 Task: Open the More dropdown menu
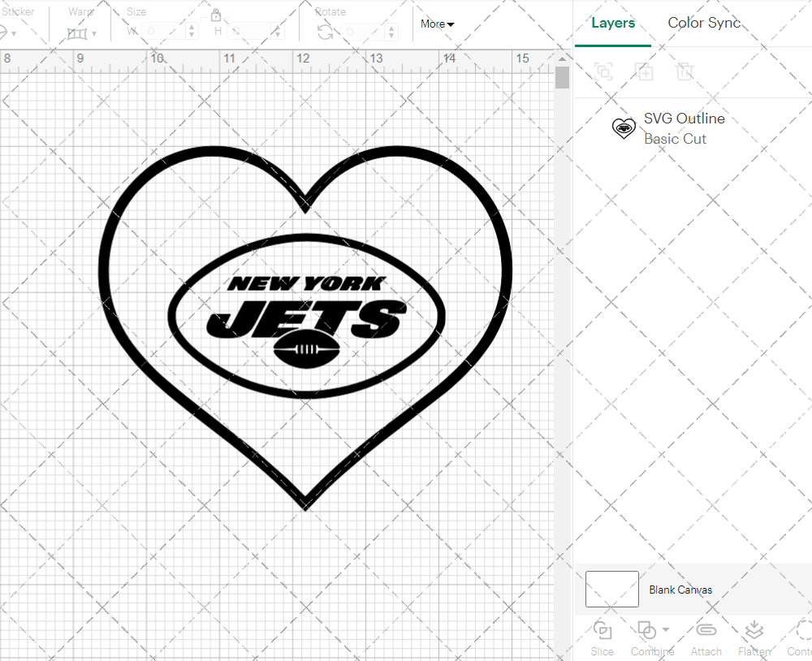(x=437, y=24)
